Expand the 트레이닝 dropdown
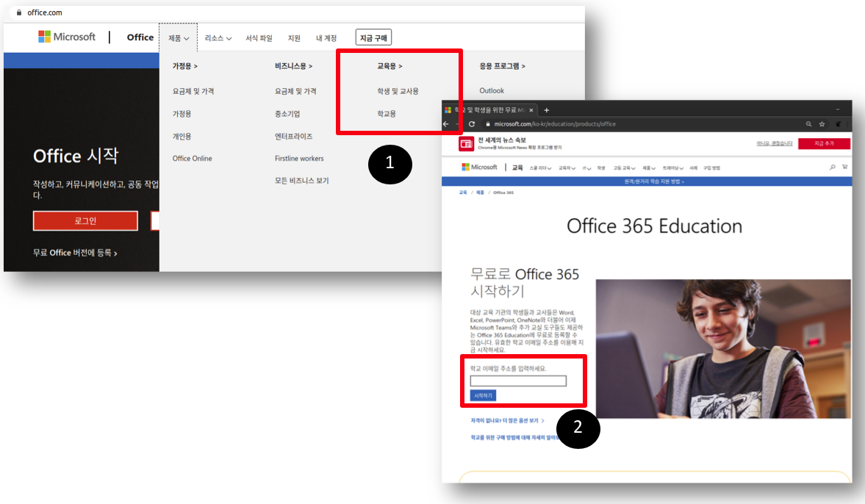Image resolution: width=865 pixels, height=504 pixels. (673, 168)
